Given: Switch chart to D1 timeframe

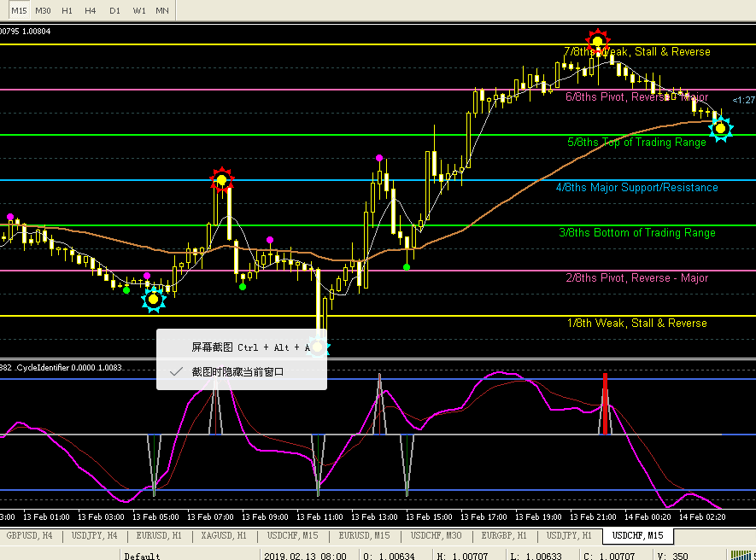Looking at the screenshot, I should point(114,10).
